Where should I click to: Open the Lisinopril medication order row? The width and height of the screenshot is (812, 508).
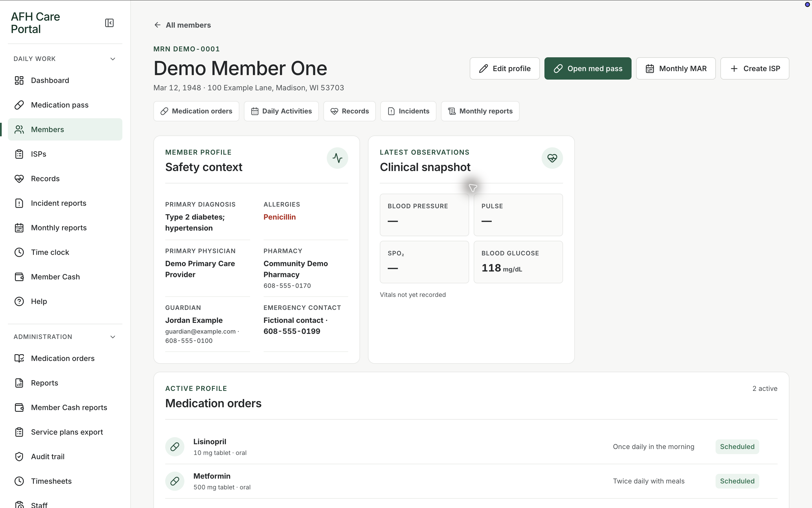click(471, 446)
